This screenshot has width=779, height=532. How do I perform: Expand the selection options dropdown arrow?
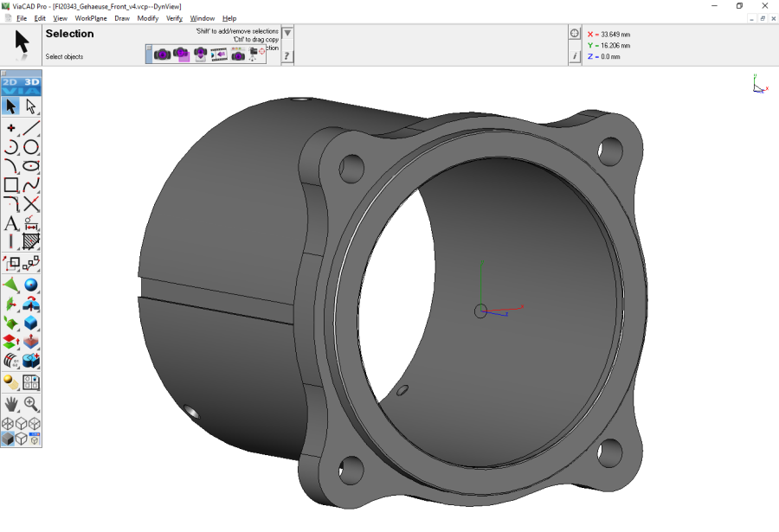[x=287, y=34]
